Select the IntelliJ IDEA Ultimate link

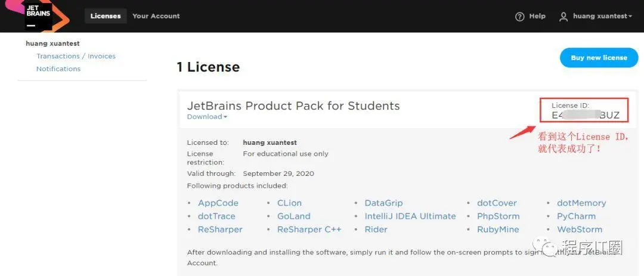(410, 216)
